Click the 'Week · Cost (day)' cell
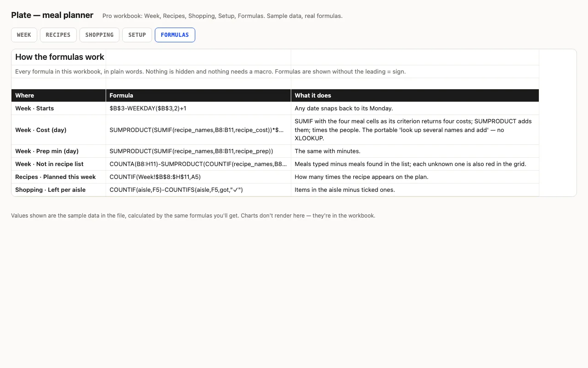 pyautogui.click(x=59, y=130)
